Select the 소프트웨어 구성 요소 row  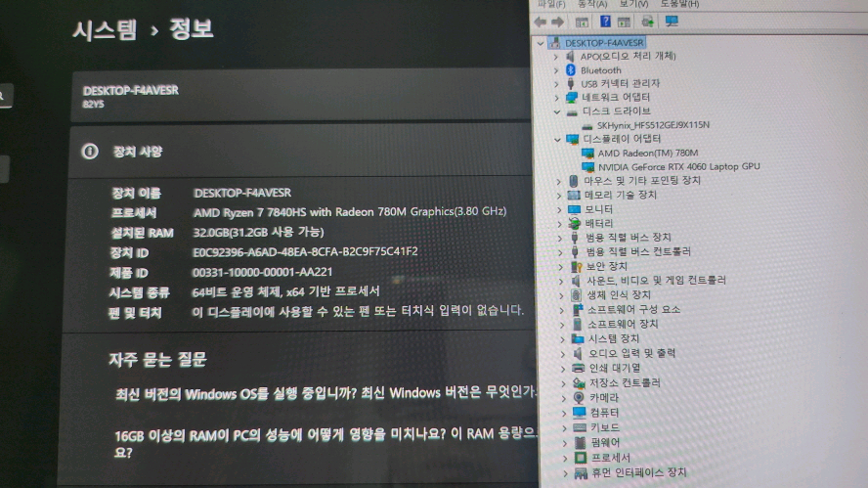pyautogui.click(x=633, y=310)
